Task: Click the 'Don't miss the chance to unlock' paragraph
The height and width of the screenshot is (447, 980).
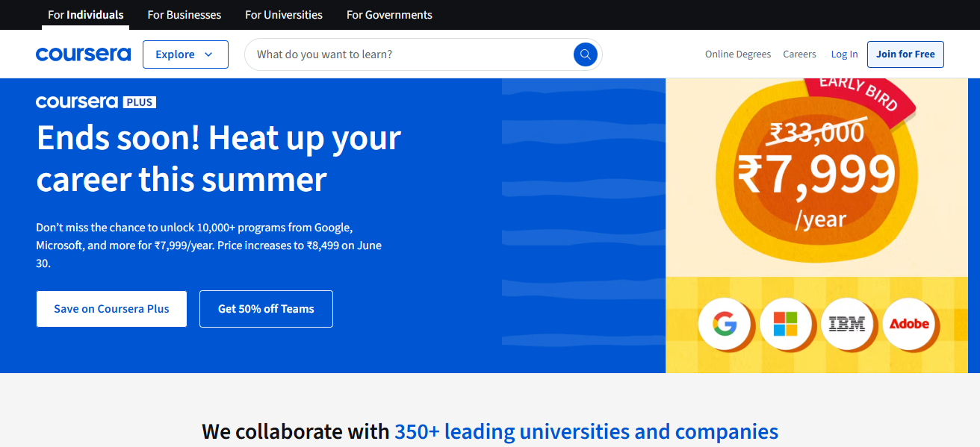Action: click(209, 246)
